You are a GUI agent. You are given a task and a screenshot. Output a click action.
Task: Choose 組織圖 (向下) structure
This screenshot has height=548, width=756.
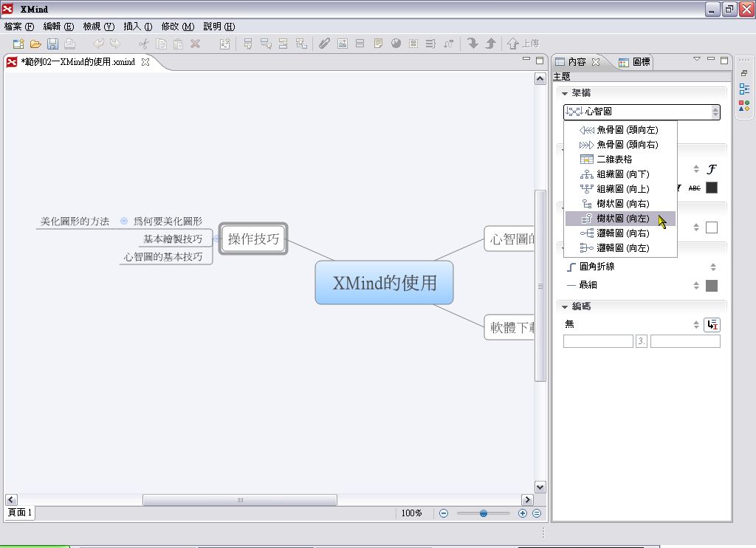tap(620, 174)
